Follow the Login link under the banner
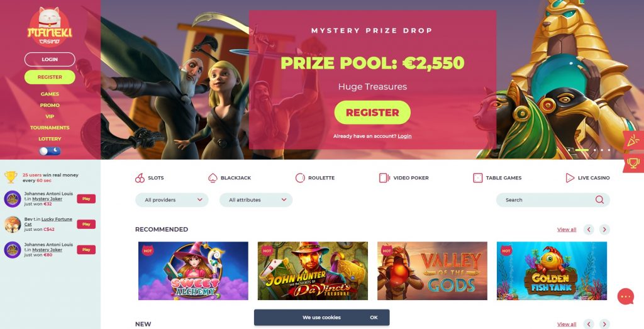644x329 pixels. 404,136
